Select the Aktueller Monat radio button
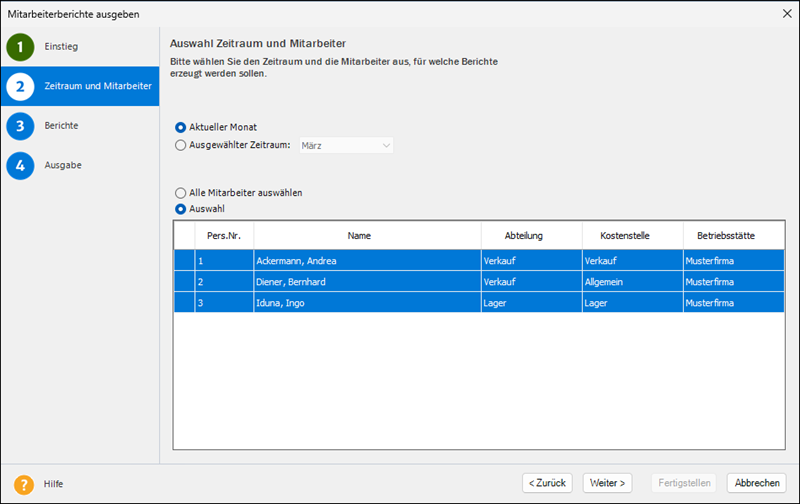This screenshot has height=504, width=800. click(180, 127)
